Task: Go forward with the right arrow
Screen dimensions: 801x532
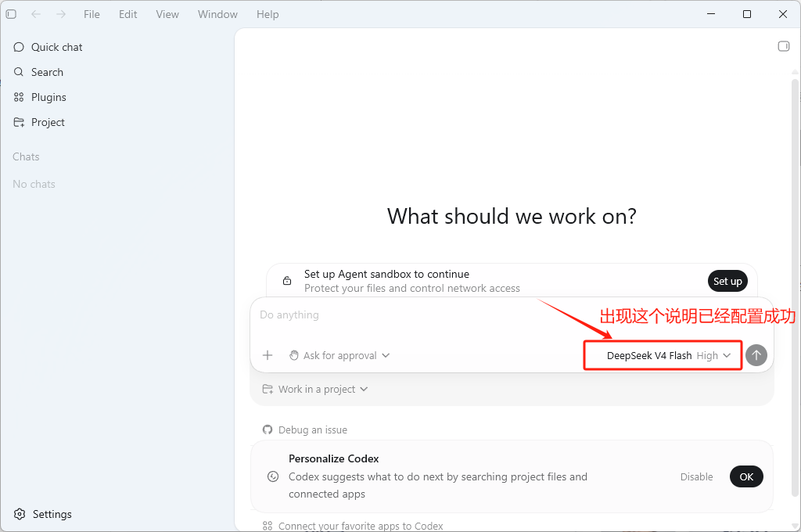Action: [x=61, y=14]
